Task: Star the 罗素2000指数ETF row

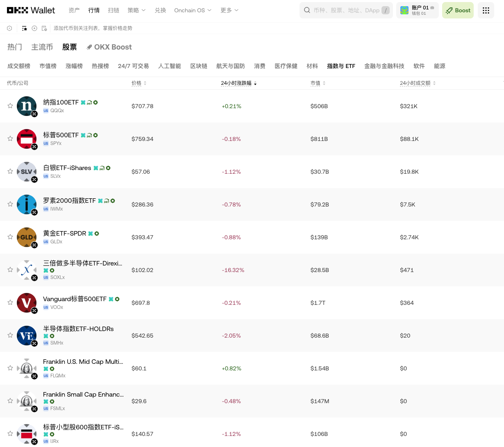Action: (x=10, y=204)
